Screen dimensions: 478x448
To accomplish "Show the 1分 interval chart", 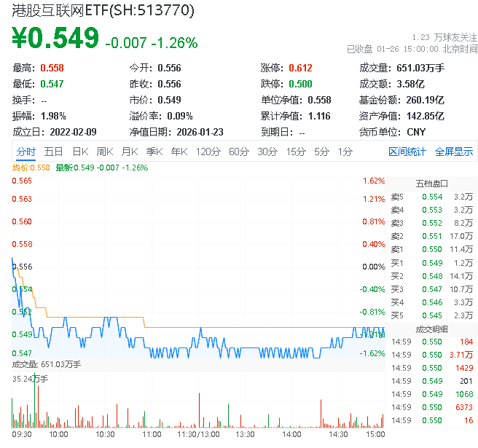I will (345, 152).
